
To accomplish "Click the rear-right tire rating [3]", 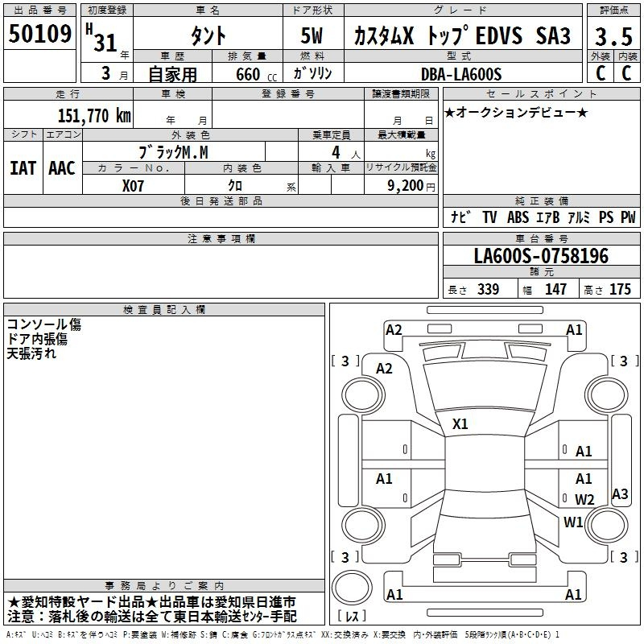I will tap(623, 557).
